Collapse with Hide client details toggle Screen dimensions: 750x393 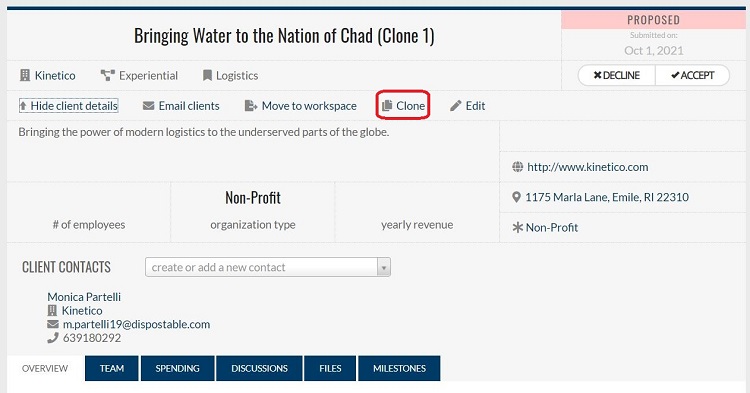tap(68, 106)
